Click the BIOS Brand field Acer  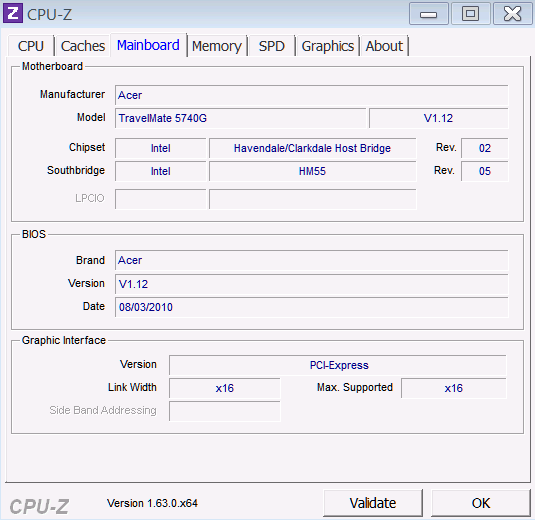[312, 260]
